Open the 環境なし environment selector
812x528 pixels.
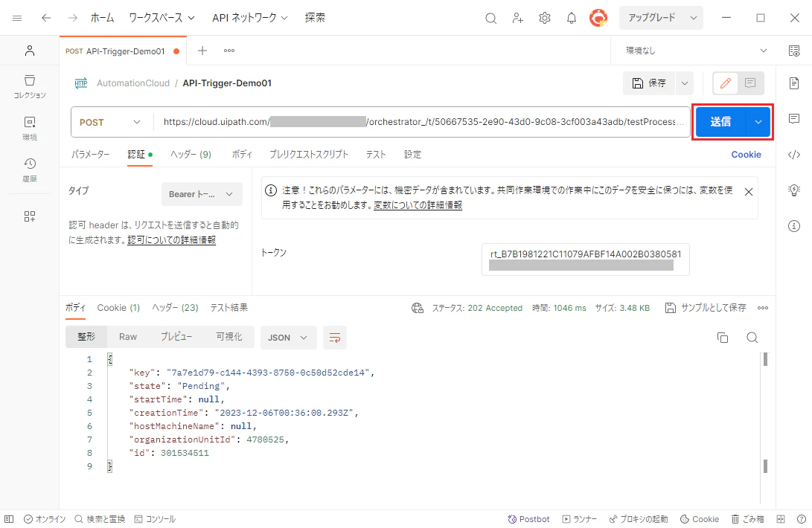[x=696, y=51]
